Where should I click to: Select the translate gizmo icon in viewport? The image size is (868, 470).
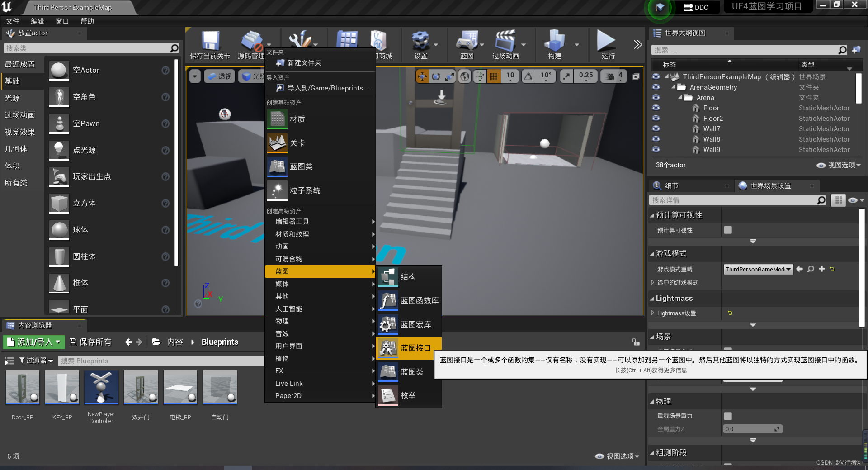coord(422,76)
